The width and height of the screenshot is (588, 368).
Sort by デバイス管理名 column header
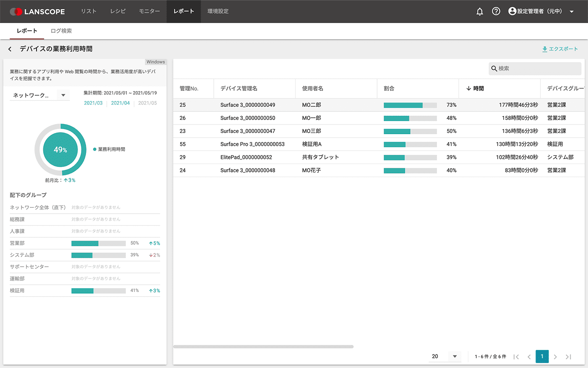pyautogui.click(x=239, y=89)
